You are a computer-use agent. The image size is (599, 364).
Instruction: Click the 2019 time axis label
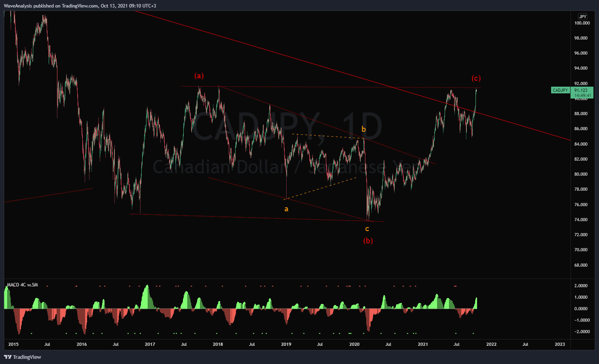[x=286, y=344]
